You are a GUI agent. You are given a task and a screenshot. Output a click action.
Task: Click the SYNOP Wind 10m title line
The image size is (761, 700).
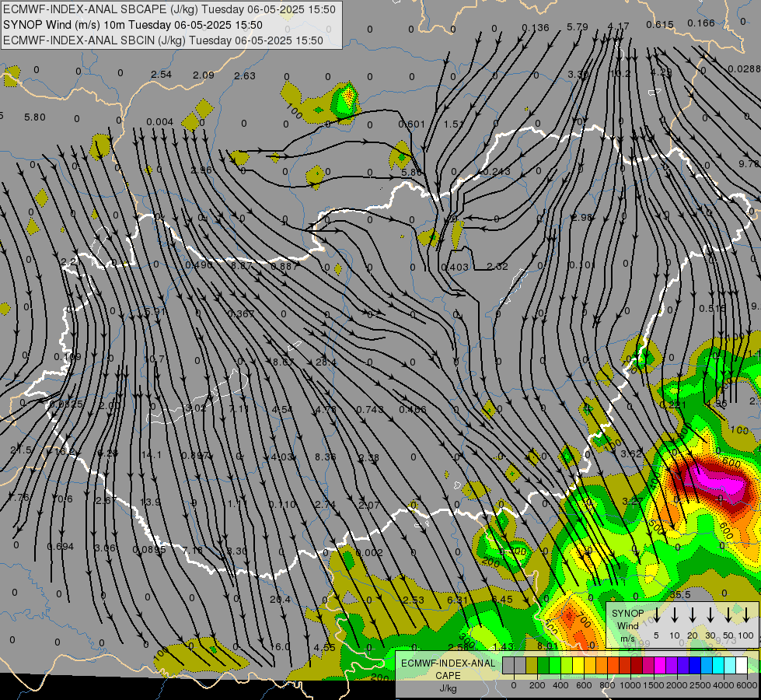132,25
